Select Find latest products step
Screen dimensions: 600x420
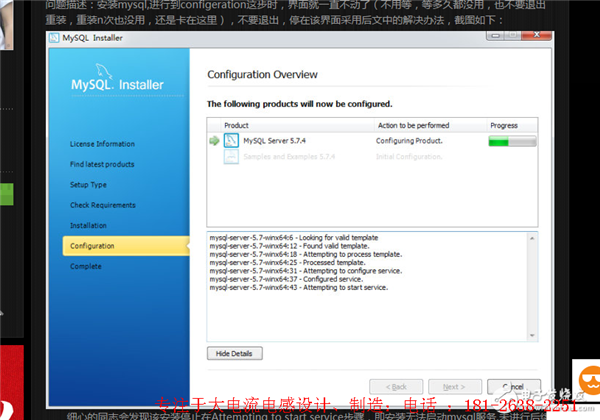102,164
